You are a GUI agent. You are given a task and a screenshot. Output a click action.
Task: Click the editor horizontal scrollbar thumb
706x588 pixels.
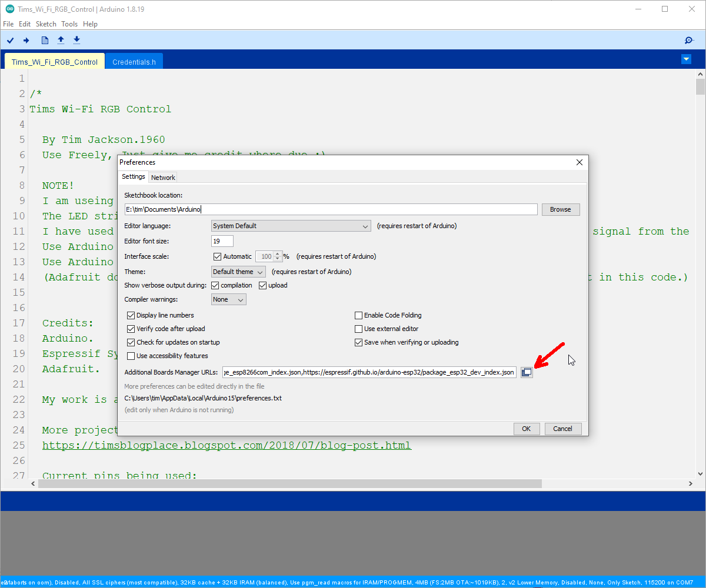[290, 483]
